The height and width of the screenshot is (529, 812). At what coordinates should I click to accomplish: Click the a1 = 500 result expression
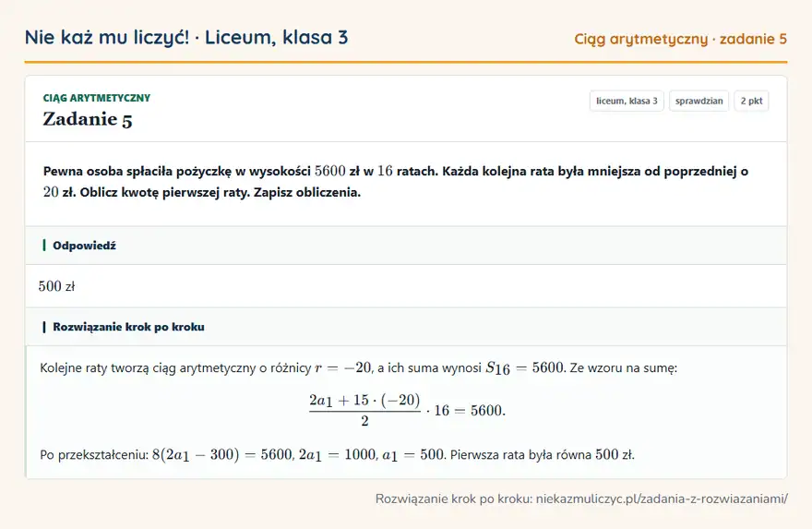413,455
